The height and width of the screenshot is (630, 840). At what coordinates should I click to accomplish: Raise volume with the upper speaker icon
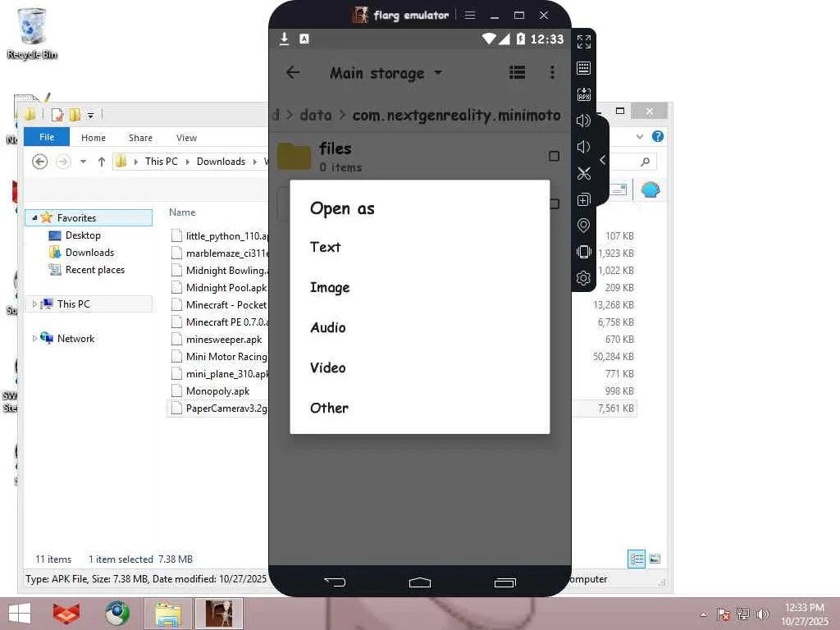point(583,121)
